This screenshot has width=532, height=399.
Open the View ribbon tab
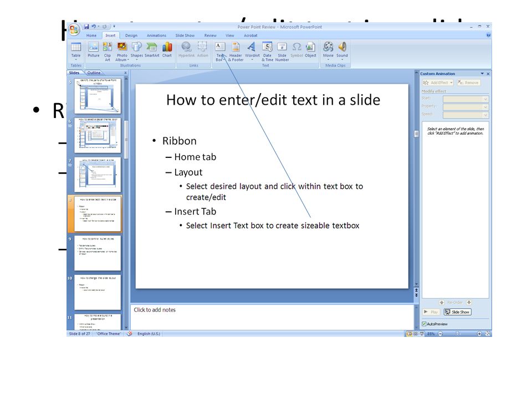point(229,35)
